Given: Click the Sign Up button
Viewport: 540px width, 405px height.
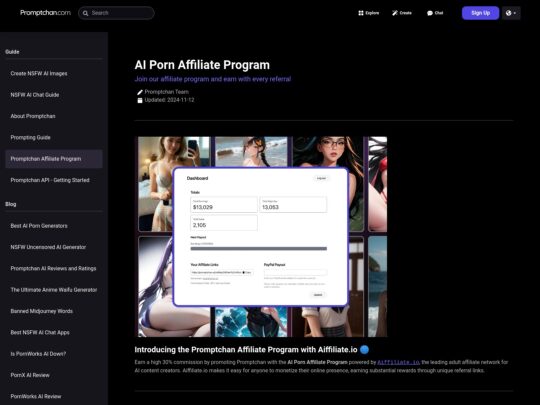Looking at the screenshot, I should [480, 13].
